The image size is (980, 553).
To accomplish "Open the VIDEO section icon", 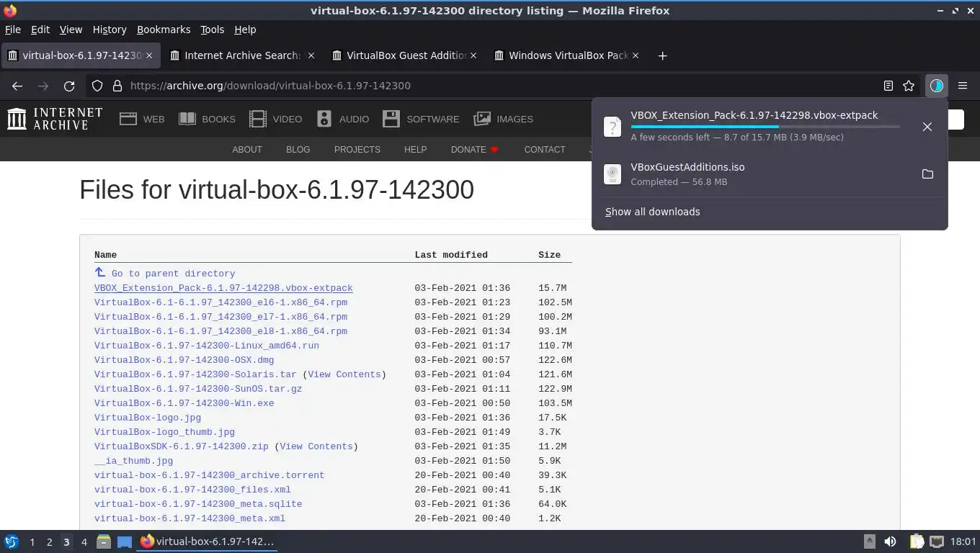I will (x=257, y=119).
